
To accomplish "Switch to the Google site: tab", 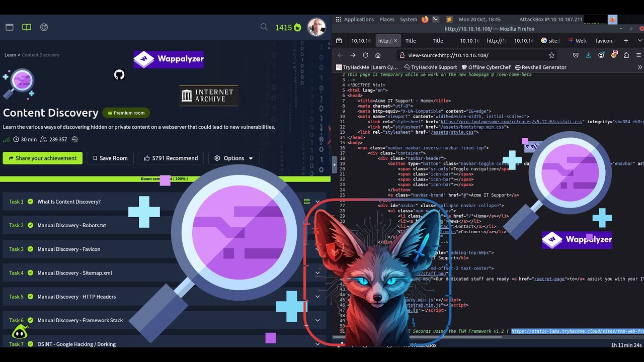I will [x=550, y=41].
